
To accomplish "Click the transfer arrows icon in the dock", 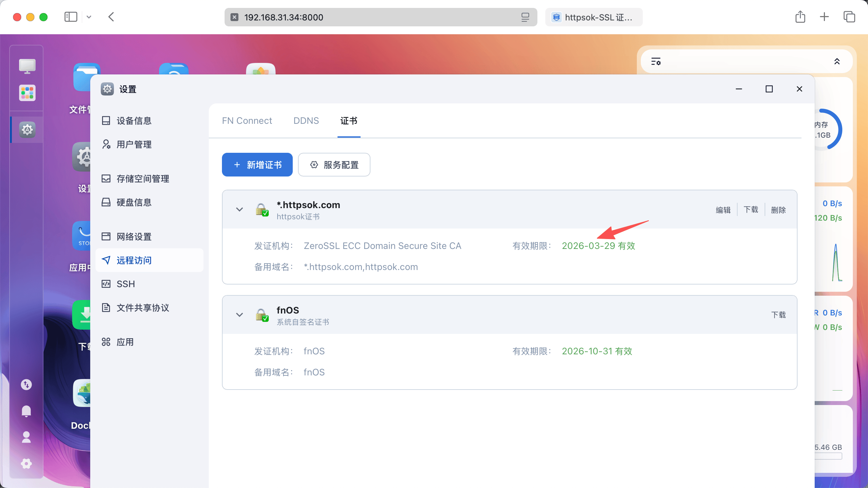I will (x=26, y=385).
